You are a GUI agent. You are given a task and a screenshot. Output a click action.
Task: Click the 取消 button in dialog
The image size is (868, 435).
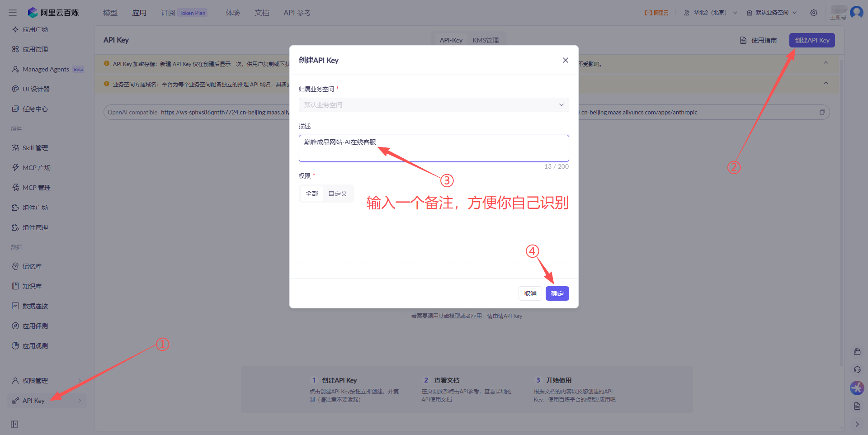(x=530, y=293)
